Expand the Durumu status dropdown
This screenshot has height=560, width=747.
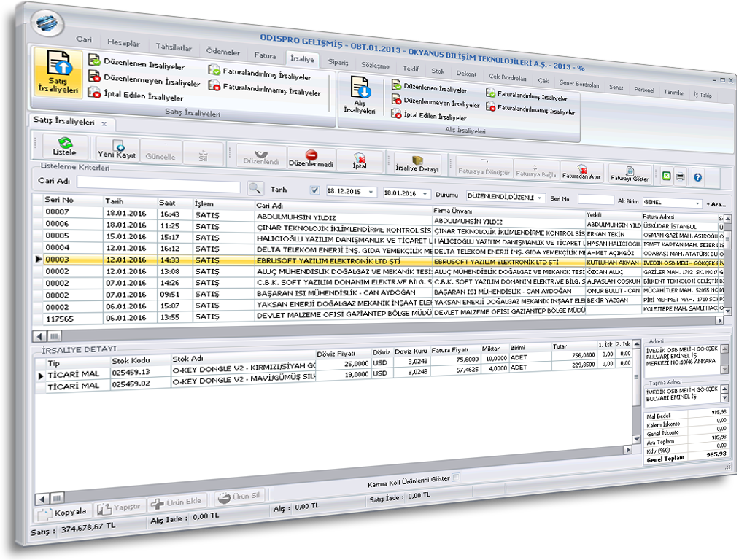540,198
